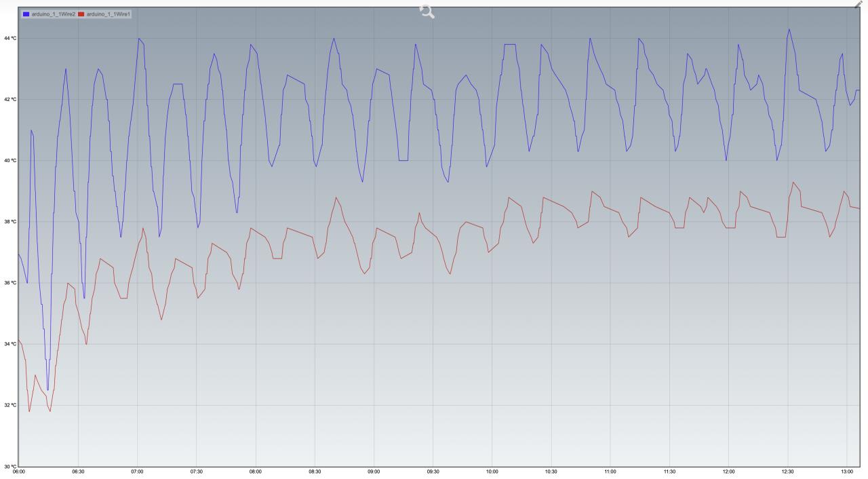The image size is (868, 479).
Task: Click the 44 °C temperature axis label
Action: click(x=9, y=39)
